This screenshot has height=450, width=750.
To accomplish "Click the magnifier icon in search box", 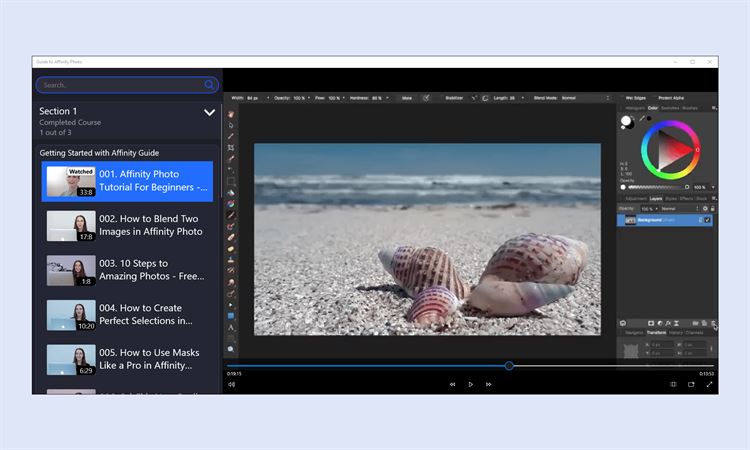I will (209, 85).
